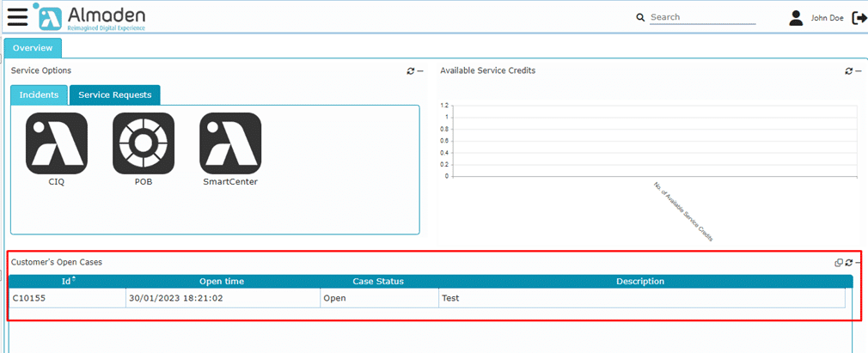Refresh the Service Options panel
The width and height of the screenshot is (868, 353).
coord(411,71)
